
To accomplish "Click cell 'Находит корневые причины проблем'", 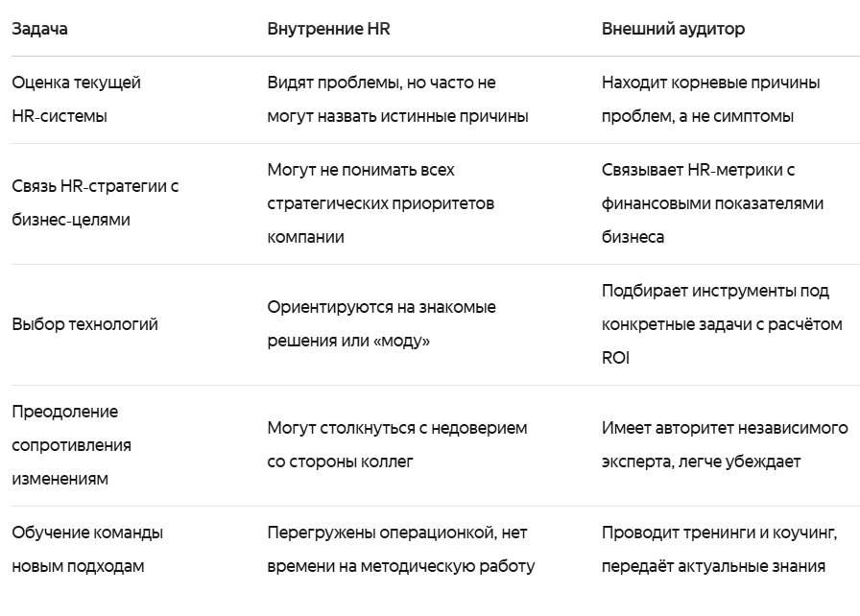I will tap(711, 99).
